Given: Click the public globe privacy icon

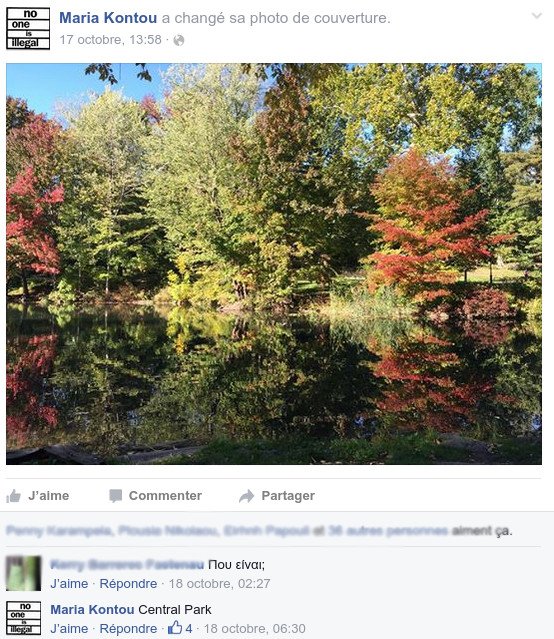Looking at the screenshot, I should click(179, 40).
